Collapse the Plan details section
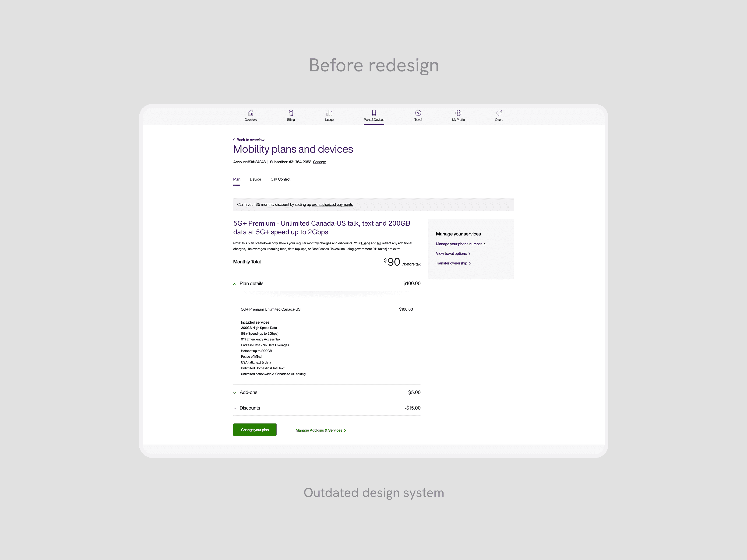747x560 pixels. point(235,284)
